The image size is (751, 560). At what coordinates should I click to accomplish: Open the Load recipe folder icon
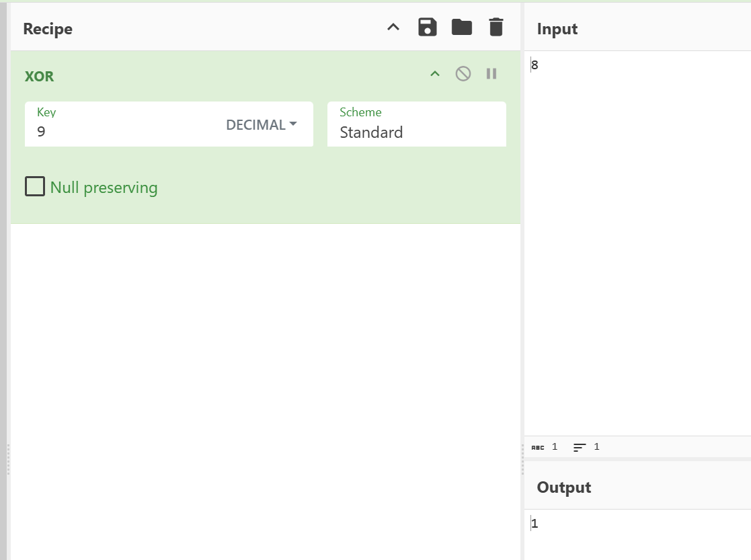(461, 28)
